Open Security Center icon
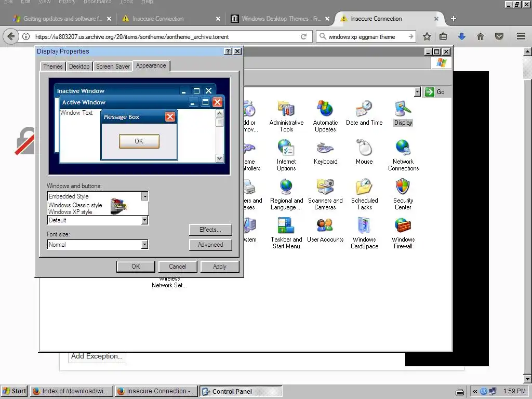The image size is (532, 399). tap(403, 194)
